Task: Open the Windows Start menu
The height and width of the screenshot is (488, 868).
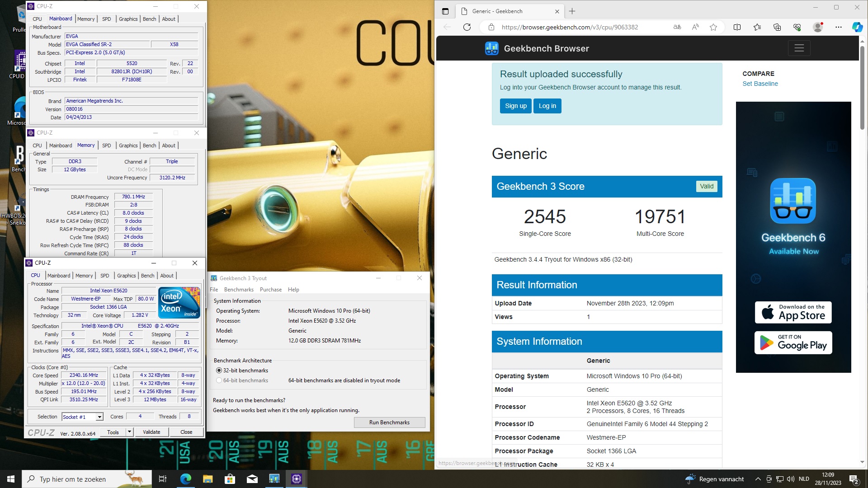Action: [11, 479]
